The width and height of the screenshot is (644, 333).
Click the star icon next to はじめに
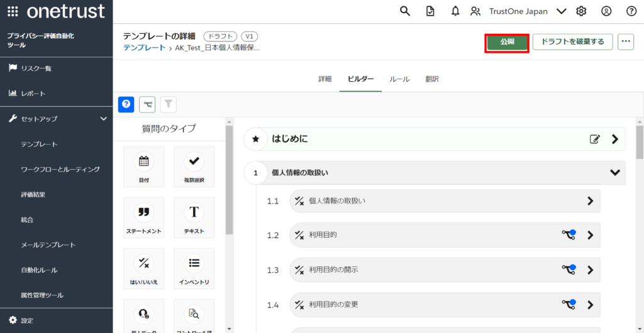255,139
